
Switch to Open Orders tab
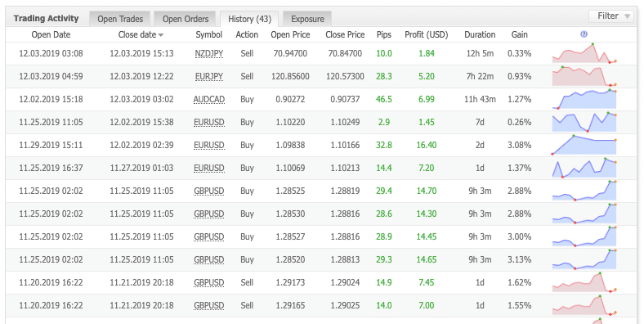click(x=186, y=19)
